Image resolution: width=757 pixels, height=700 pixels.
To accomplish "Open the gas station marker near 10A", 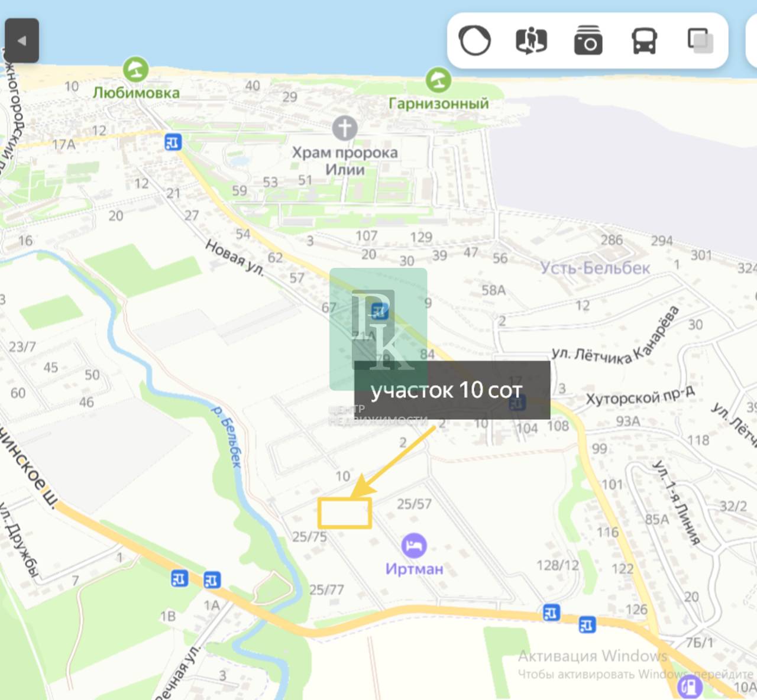I will point(690,686).
